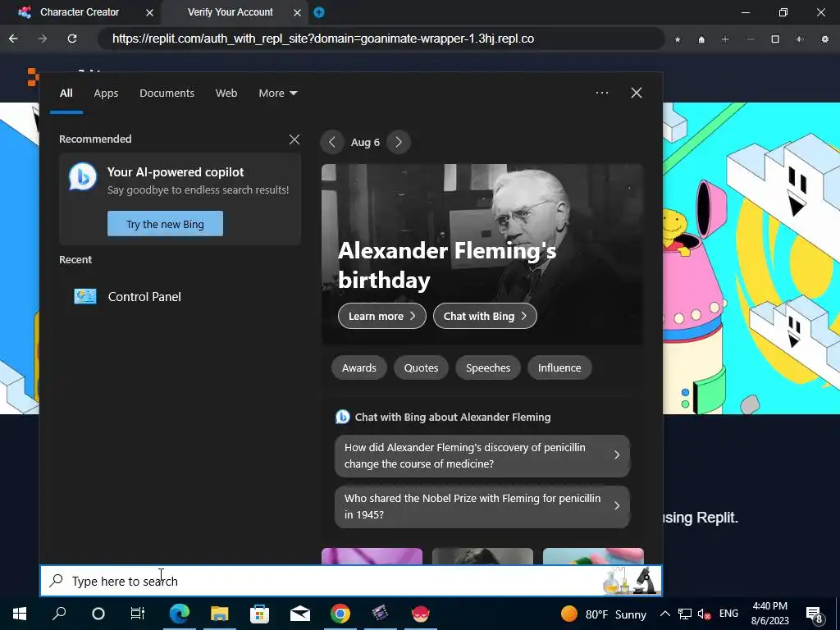Open Google Chrome from taskbar
Screen dimensions: 840x630
340,614
